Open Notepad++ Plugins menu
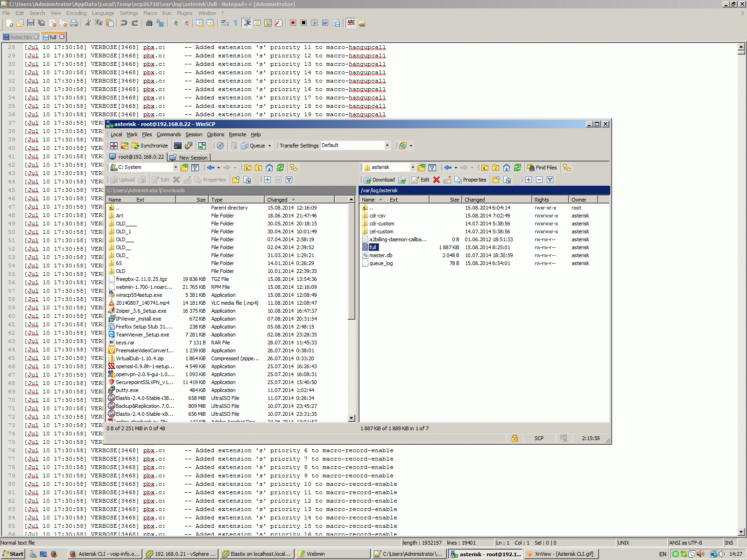 tap(184, 13)
